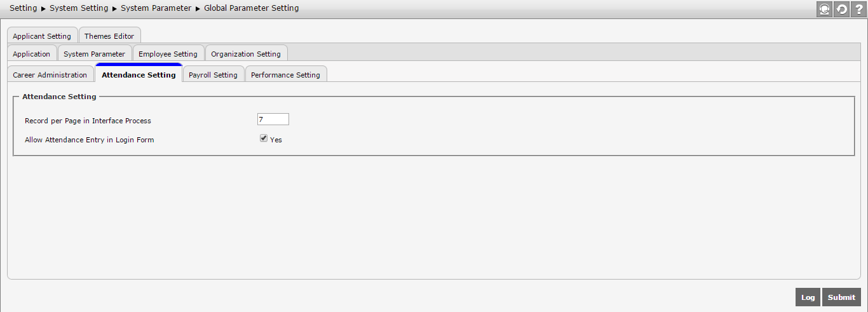Open help with the question mark icon
The width and height of the screenshot is (868, 312).
[x=858, y=10]
